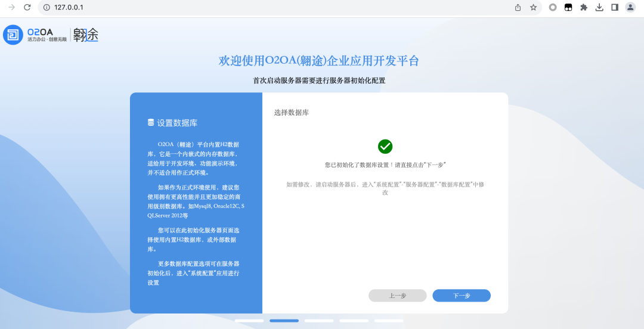Viewport: 644px width, 329px height.
Task: Click the green success checkmark icon
Action: (385, 147)
